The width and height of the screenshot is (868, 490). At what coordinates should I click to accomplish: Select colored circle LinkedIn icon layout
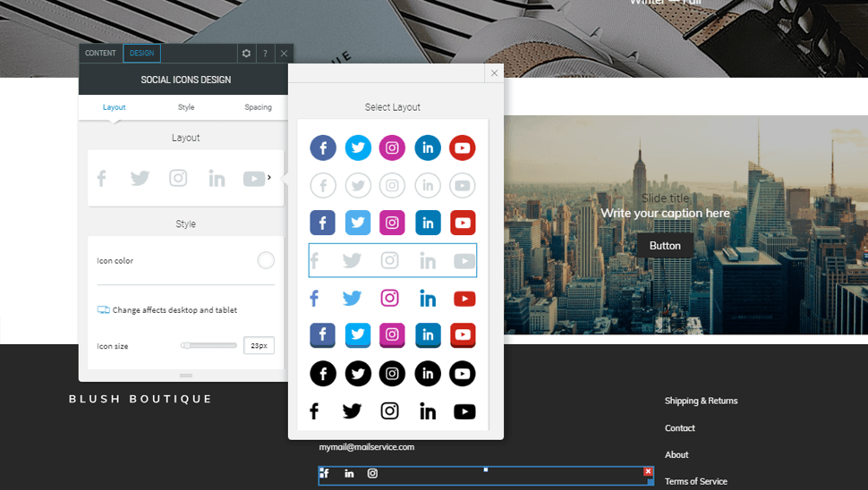tap(428, 148)
